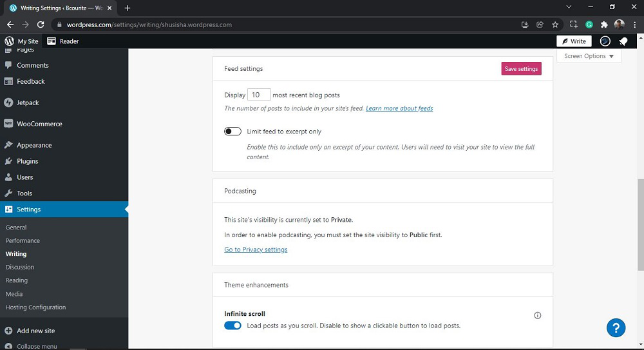Select Reading under Settings
Image resolution: width=644 pixels, height=350 pixels.
click(x=17, y=280)
